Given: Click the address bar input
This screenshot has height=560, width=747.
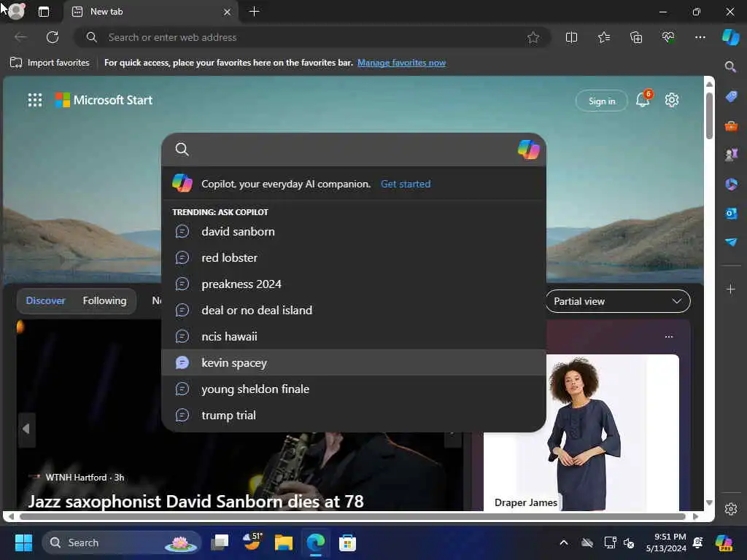Looking at the screenshot, I should click(312, 37).
